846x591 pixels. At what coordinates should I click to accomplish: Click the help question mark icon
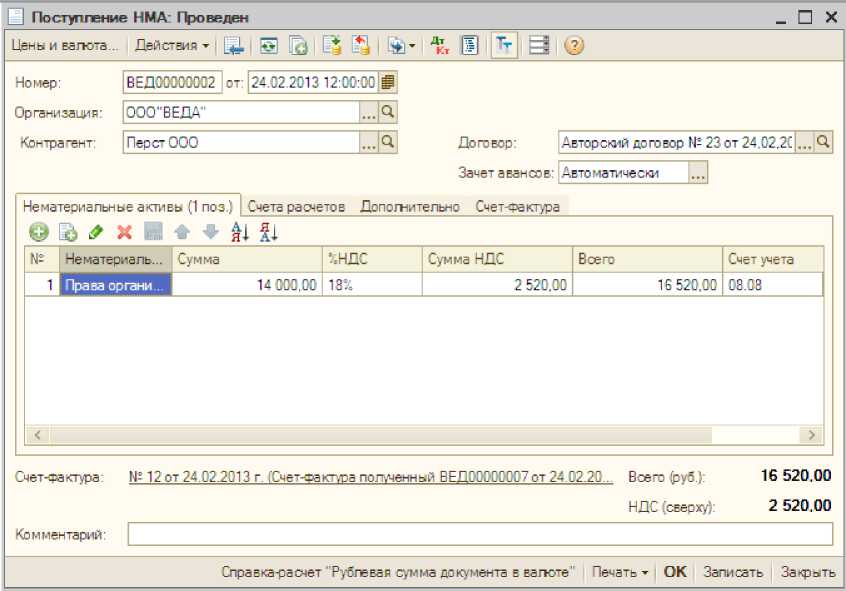(574, 46)
